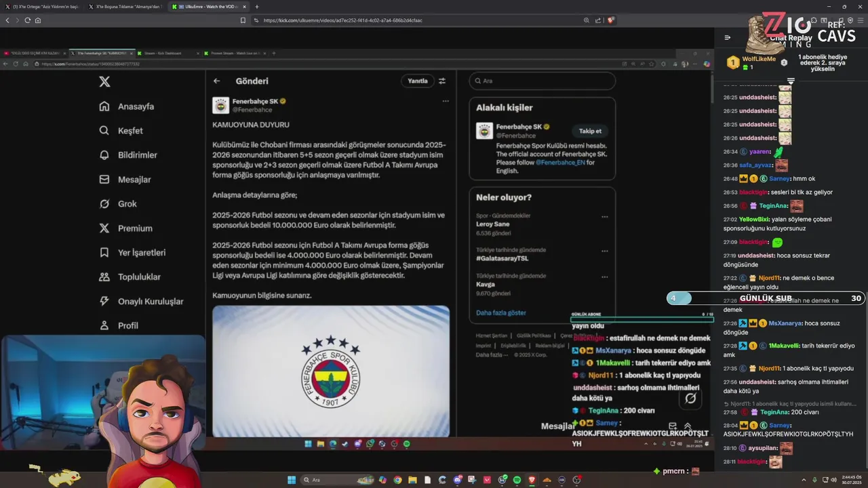Show hidden system tray icons
The image size is (868, 488).
(805, 480)
